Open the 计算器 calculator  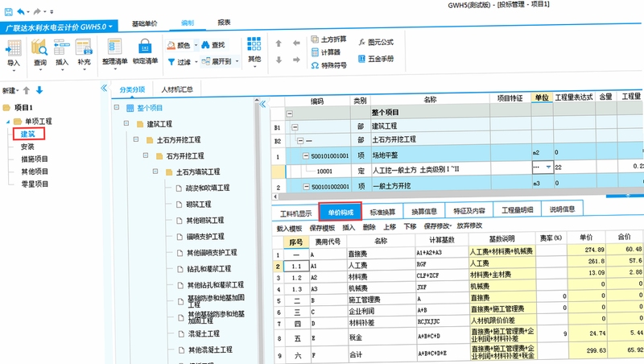pyautogui.click(x=326, y=52)
